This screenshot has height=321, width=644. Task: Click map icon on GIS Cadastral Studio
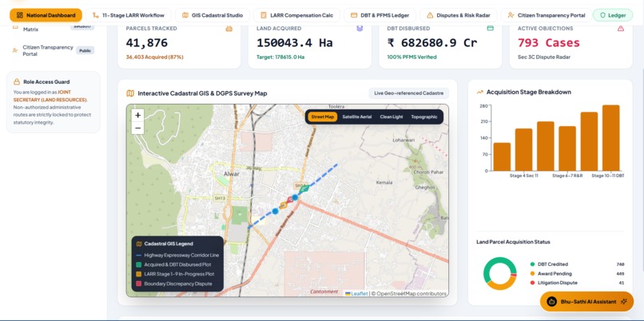(x=185, y=15)
